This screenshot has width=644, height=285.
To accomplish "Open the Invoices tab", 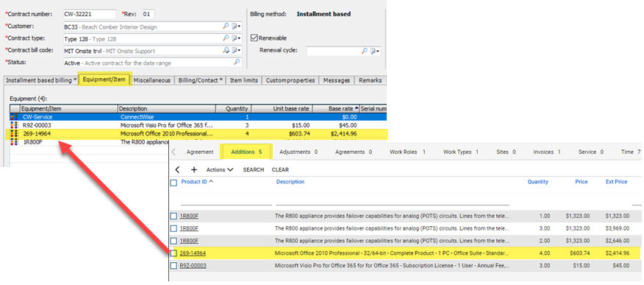I will coord(547,152).
